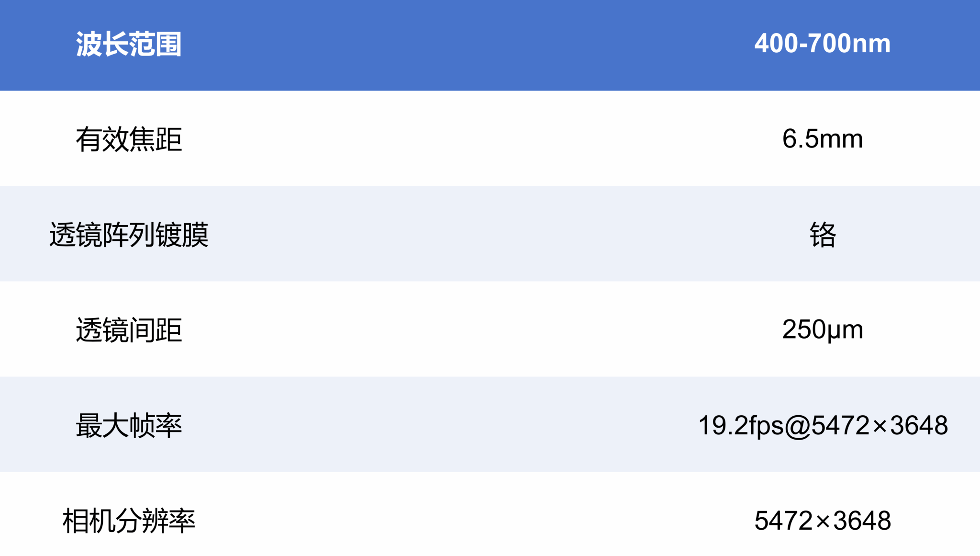Click the 透镜阵列镀膜 row label
This screenshot has height=556, width=980.
tap(129, 235)
